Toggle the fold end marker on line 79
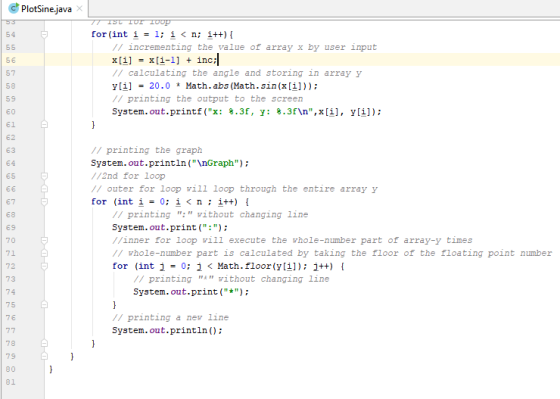The height and width of the screenshot is (399, 560). [x=44, y=356]
